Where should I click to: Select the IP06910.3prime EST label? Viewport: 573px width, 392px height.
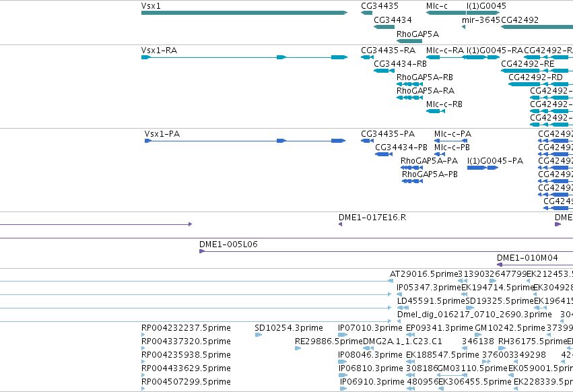(372, 382)
